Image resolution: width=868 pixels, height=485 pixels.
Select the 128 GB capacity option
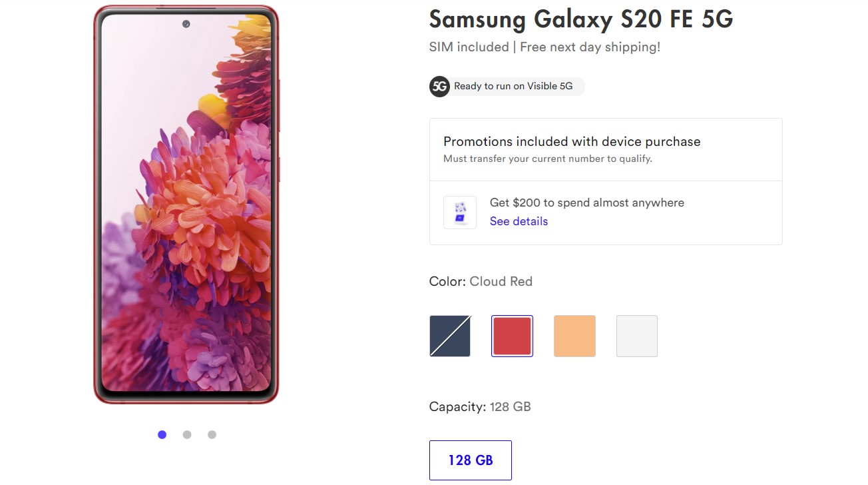471,460
